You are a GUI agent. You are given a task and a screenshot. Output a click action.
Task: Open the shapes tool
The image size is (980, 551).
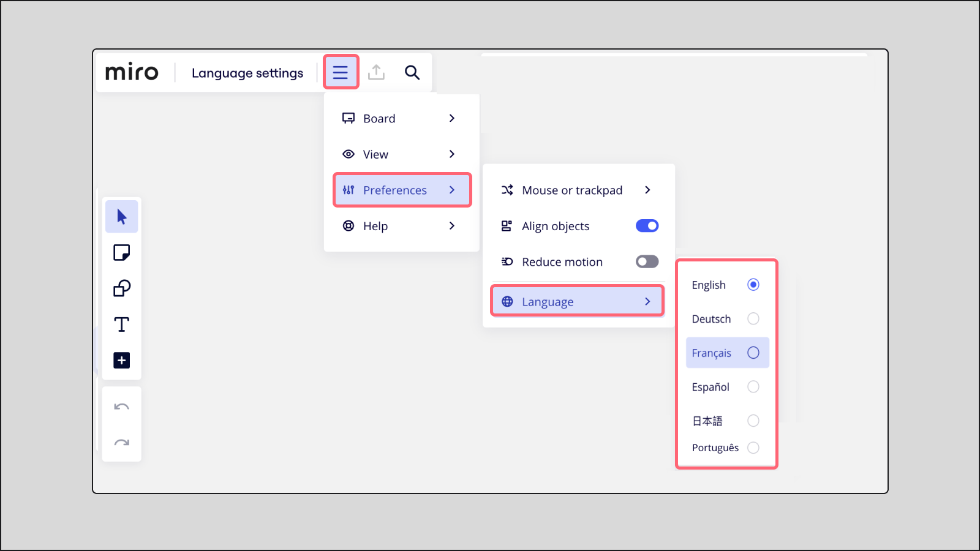121,288
